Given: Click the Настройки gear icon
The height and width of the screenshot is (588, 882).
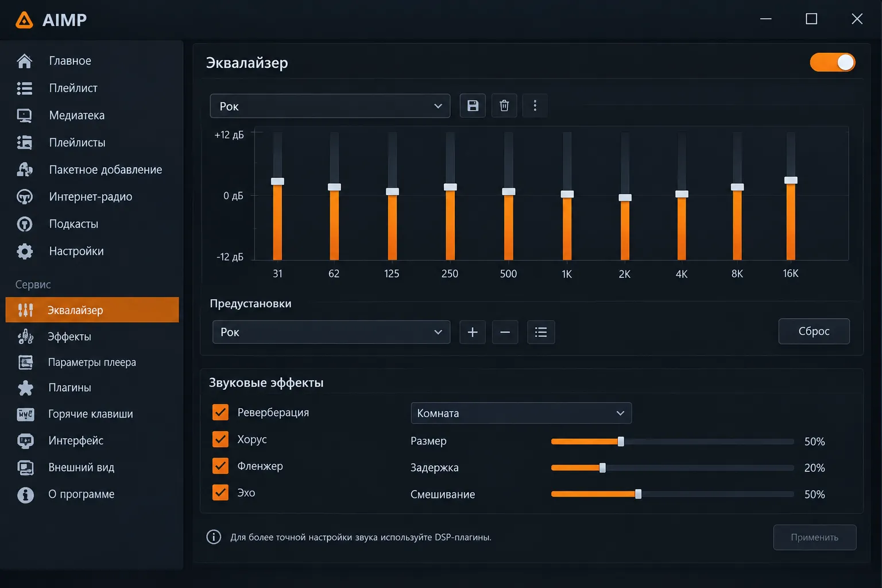Looking at the screenshot, I should pyautogui.click(x=25, y=251).
